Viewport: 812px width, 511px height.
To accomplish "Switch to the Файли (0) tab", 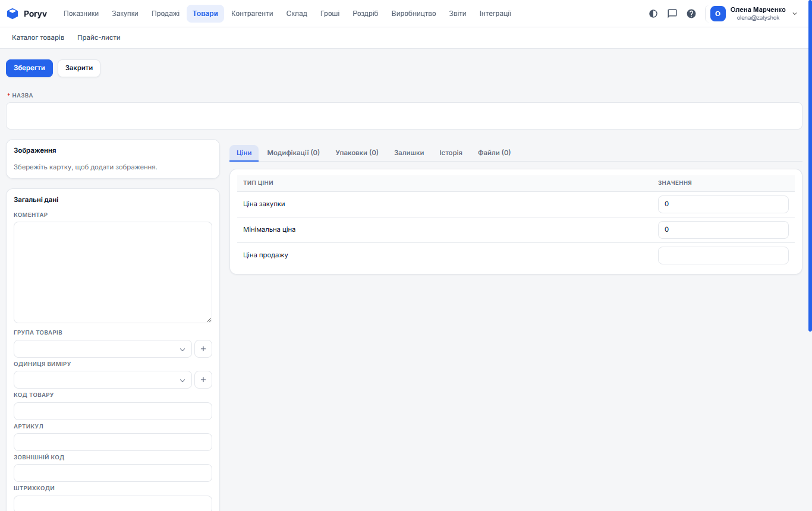I will pyautogui.click(x=494, y=153).
